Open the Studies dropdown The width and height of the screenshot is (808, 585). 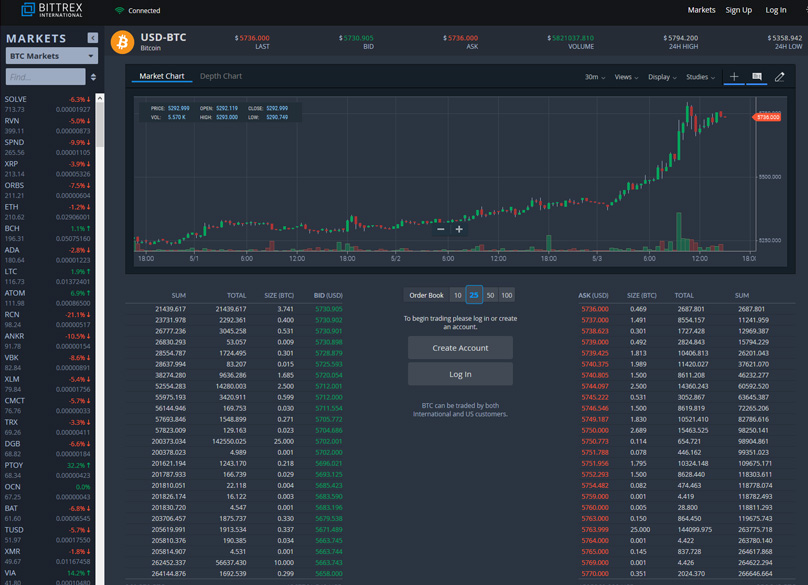700,77
